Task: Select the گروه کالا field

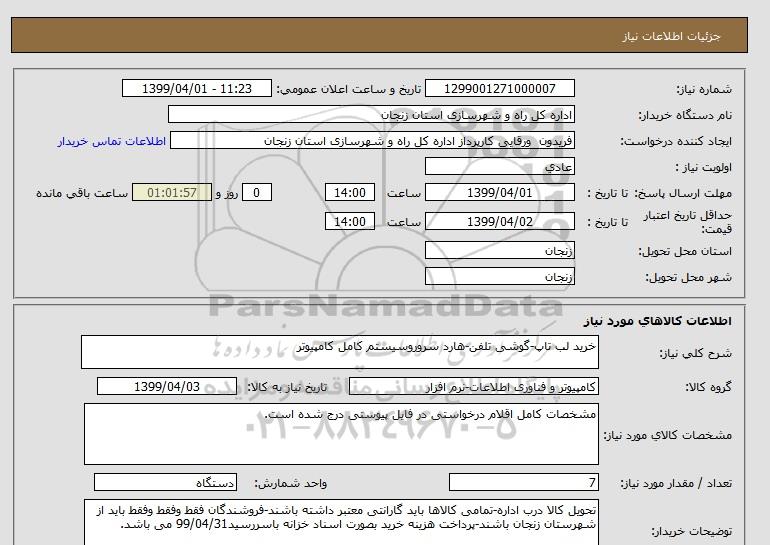Action: tap(474, 386)
